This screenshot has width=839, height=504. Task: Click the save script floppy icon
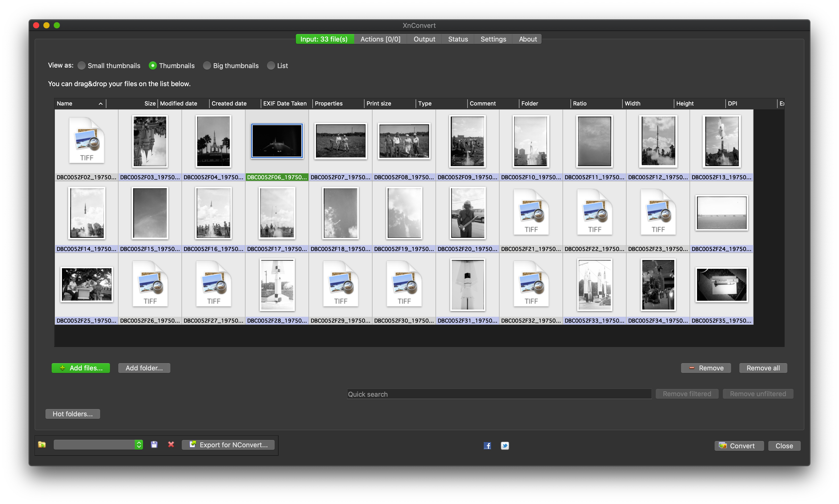(x=154, y=445)
